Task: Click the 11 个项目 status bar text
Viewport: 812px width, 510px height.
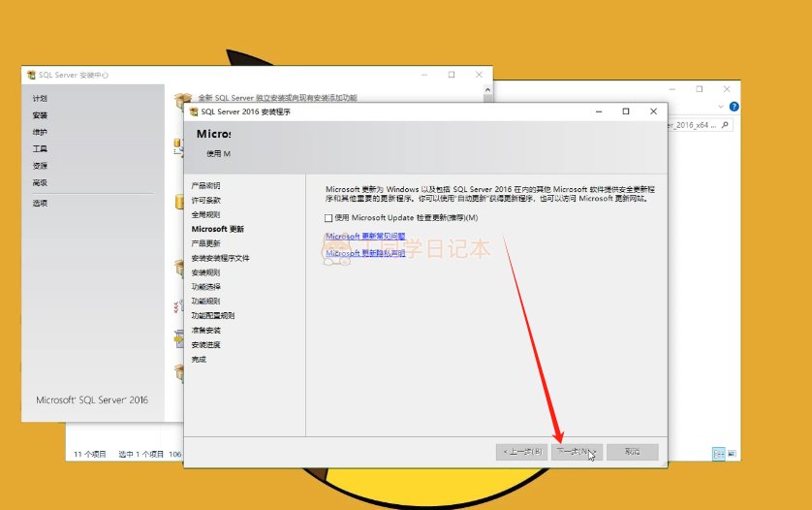Action: click(x=89, y=454)
